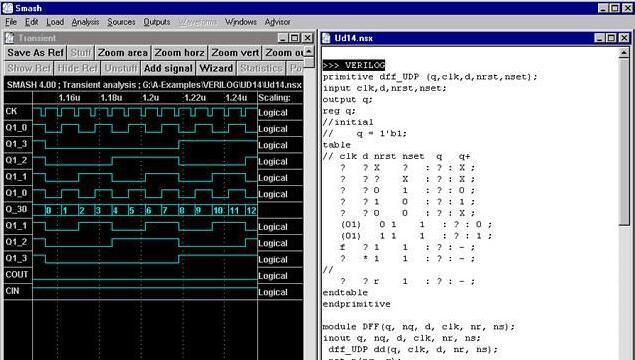This screenshot has height=360, width=635.
Task: Click the Ud14.nsx window document icon
Action: pos(326,38)
